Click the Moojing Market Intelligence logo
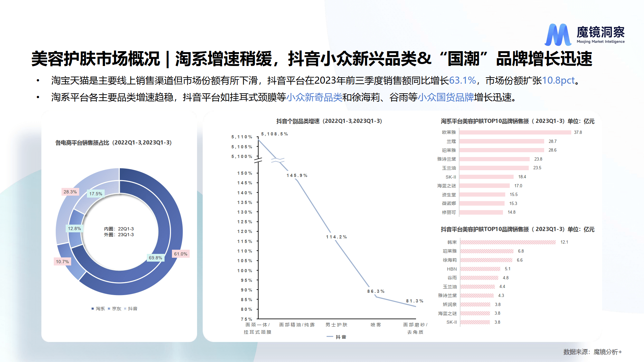The height and width of the screenshot is (362, 644). coord(584,34)
